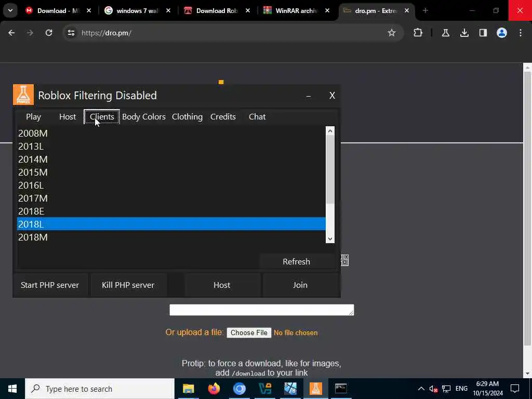
Task: Click the Roblox Filtering Disabled logo icon
Action: pyautogui.click(x=23, y=95)
